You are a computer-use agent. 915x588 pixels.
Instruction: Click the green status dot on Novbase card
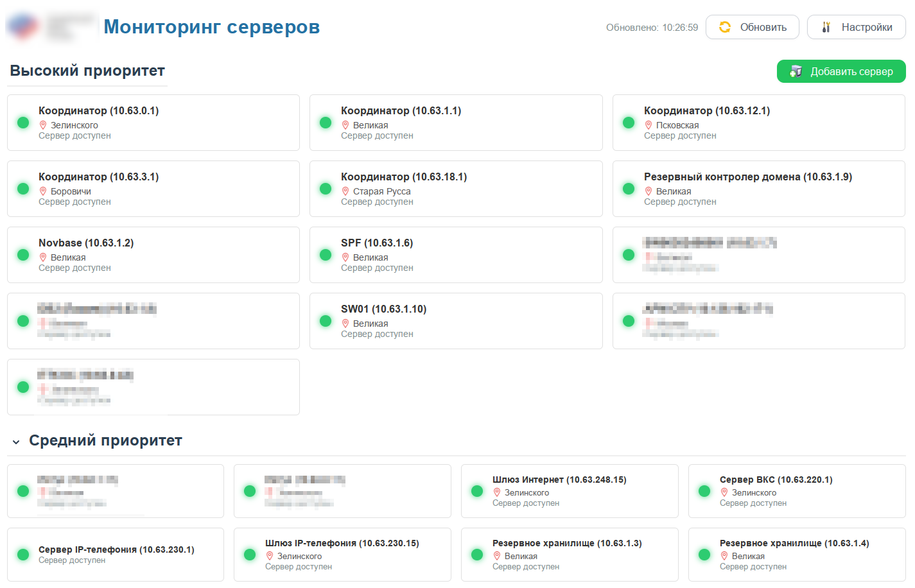click(x=22, y=254)
